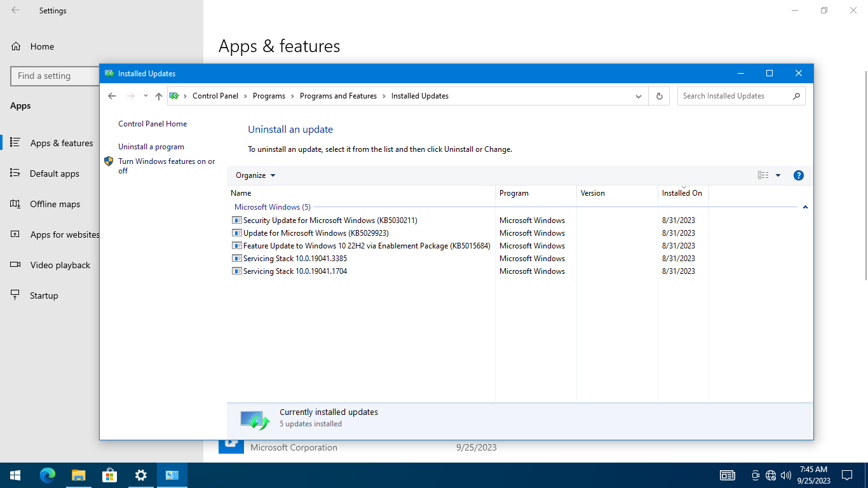Refresh the Installed Updates address bar
Viewport: 868px width, 488px height.
pos(659,96)
